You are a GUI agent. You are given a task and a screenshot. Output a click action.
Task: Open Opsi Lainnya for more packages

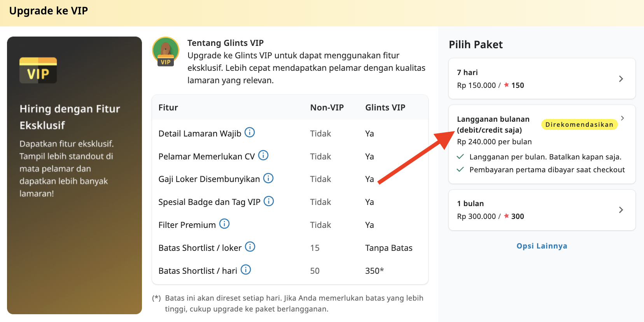(x=541, y=245)
